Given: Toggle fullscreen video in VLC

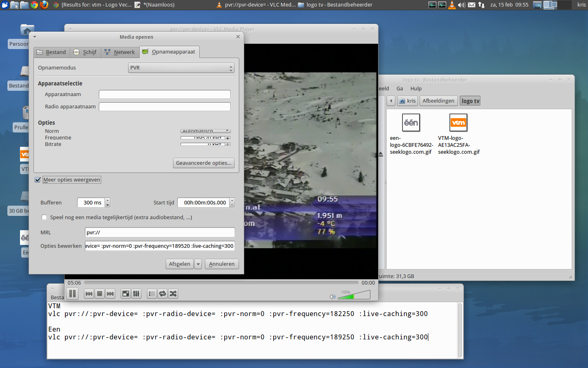Looking at the screenshot, I should [x=126, y=294].
